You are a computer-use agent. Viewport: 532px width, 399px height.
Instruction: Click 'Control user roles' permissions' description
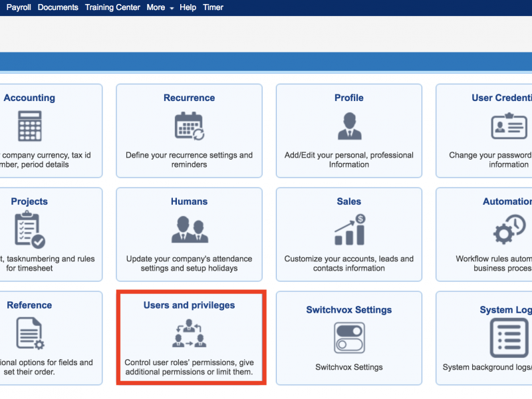[190, 367]
